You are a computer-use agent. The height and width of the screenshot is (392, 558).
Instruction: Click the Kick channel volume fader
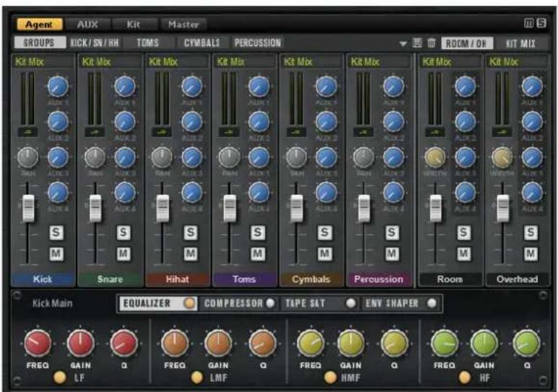(28, 209)
